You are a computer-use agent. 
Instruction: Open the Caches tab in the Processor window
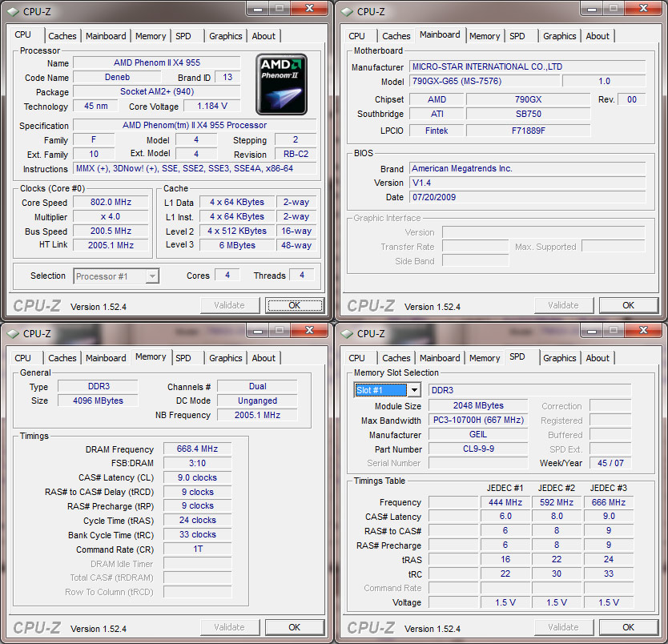coord(62,36)
